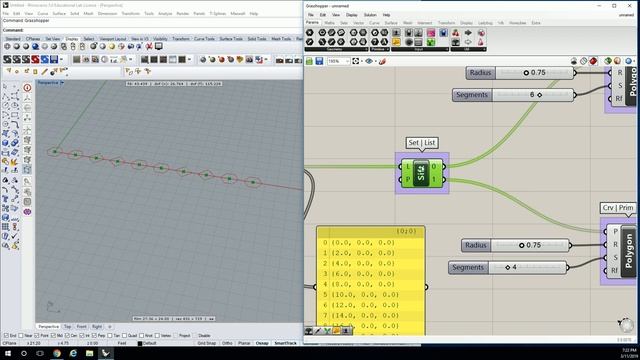Open the Solution menu in Grasshopper
Image resolution: width=640 pixels, height=360 pixels.
click(370, 15)
